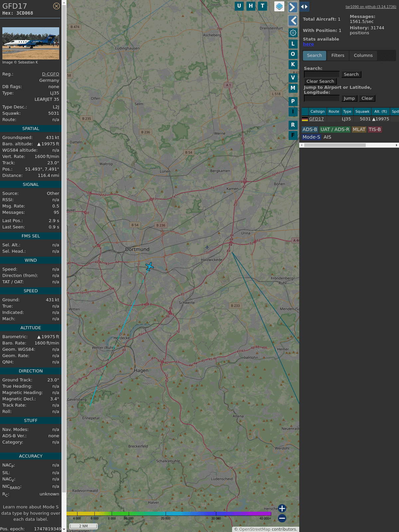Image resolution: width=399 pixels, height=532 pixels.
Task: Toggle the K map option button
Action: click(x=293, y=64)
